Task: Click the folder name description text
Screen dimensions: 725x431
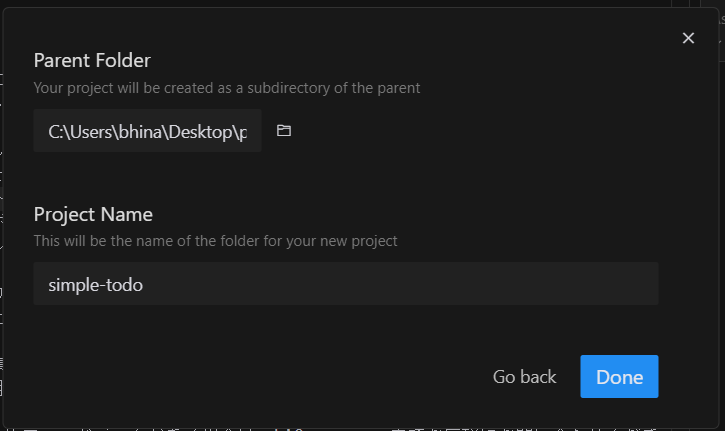Action: tap(215, 241)
